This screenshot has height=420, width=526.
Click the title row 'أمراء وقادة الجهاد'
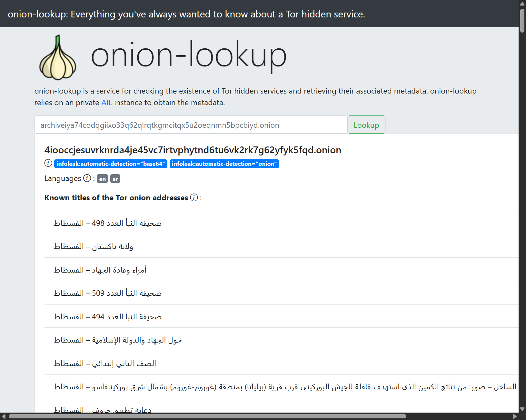[281, 269]
